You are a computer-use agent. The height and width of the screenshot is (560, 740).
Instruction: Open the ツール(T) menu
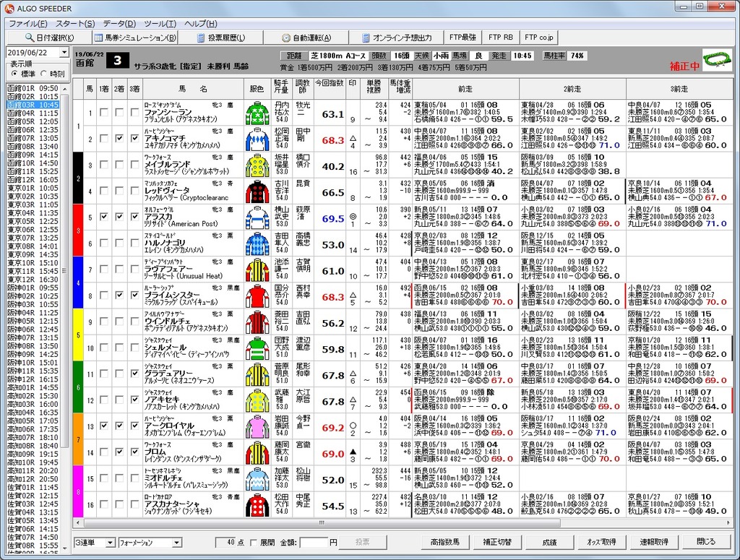click(160, 24)
